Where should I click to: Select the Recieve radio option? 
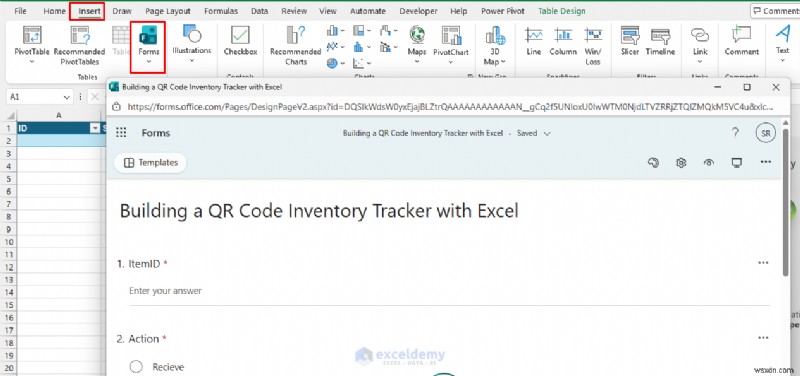coord(136,367)
